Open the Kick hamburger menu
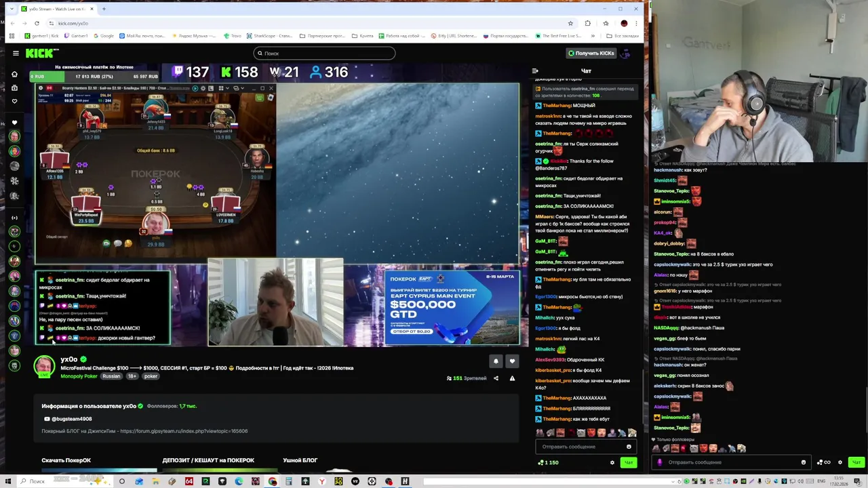 point(15,53)
